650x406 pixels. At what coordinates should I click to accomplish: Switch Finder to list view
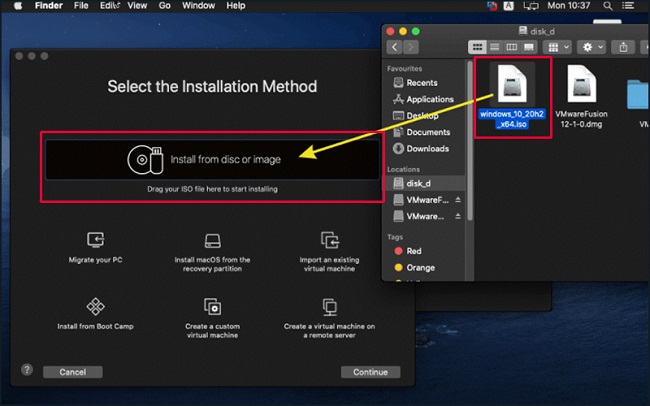coord(494,47)
